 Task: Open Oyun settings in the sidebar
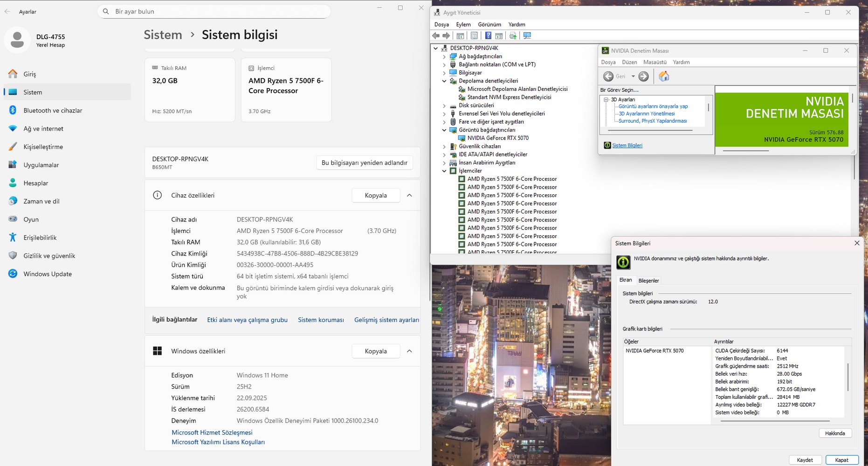pos(31,219)
